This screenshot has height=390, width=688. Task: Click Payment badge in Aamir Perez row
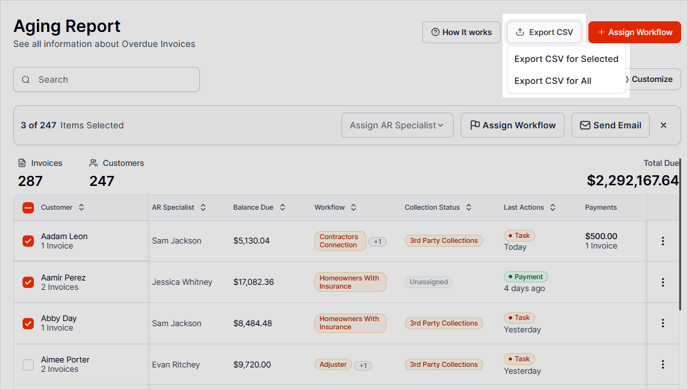(x=526, y=277)
